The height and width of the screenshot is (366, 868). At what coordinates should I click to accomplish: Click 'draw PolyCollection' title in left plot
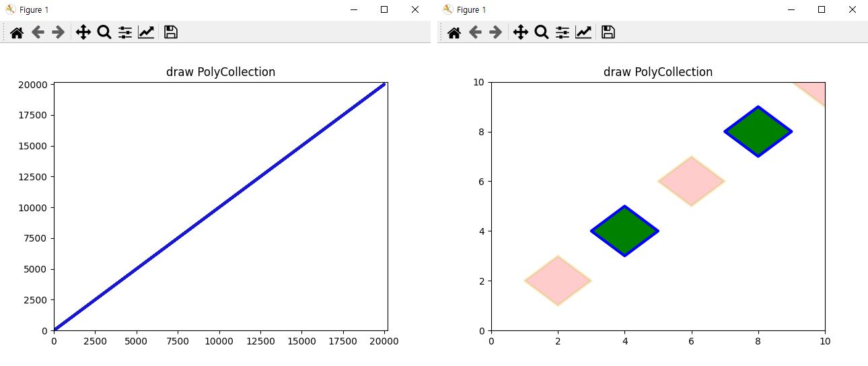pyautogui.click(x=221, y=72)
